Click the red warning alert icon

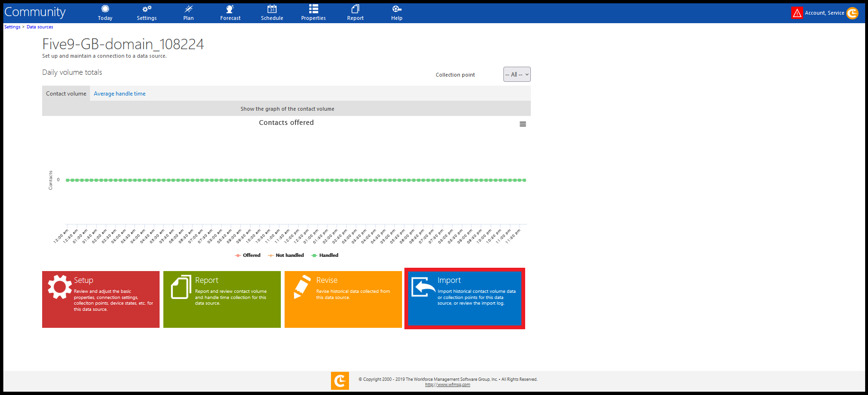[x=797, y=13]
